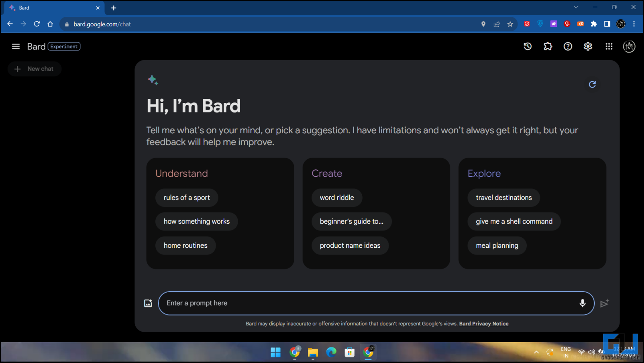
Task: Click the Explore card heading
Action: 484,173
